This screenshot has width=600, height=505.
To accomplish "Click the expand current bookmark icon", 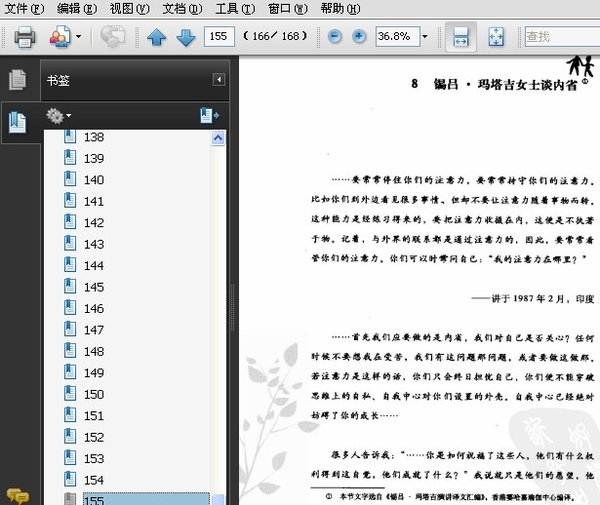I will [210, 116].
